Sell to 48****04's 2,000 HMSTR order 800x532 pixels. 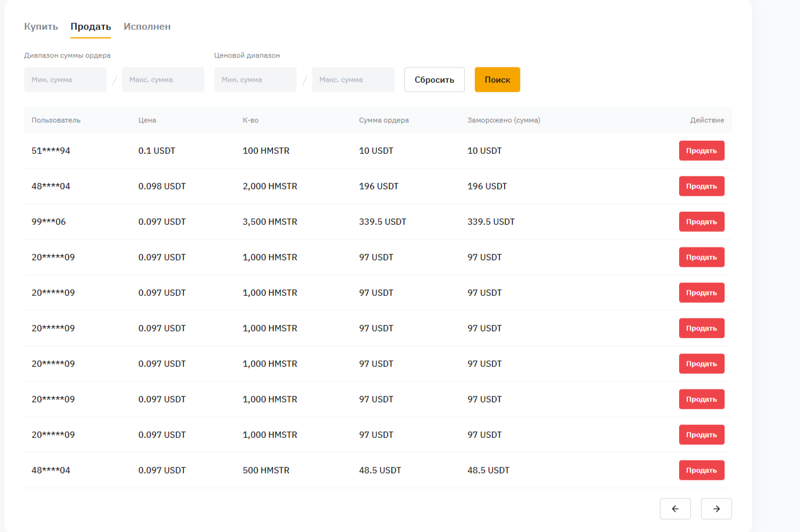[x=702, y=186]
